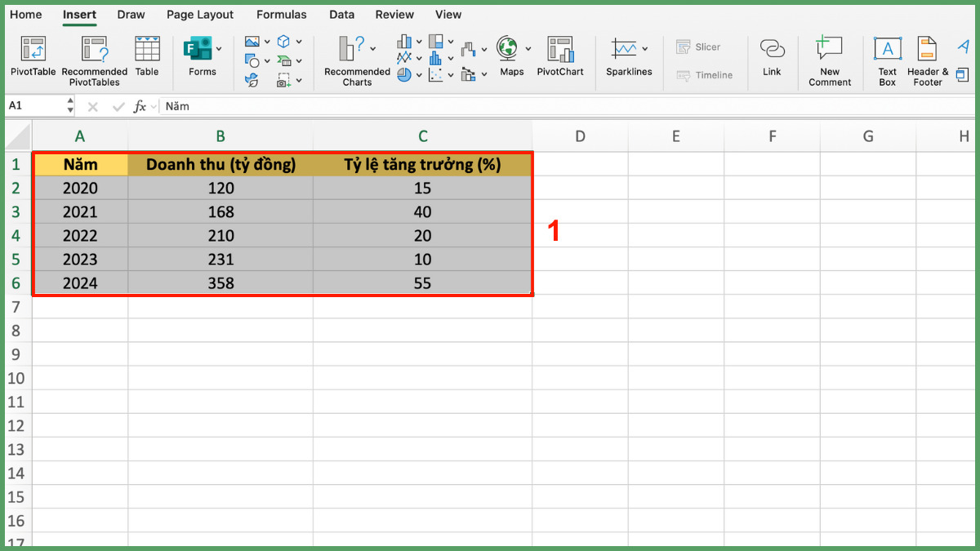980x551 pixels.
Task: Click the Slicer button
Action: click(698, 47)
